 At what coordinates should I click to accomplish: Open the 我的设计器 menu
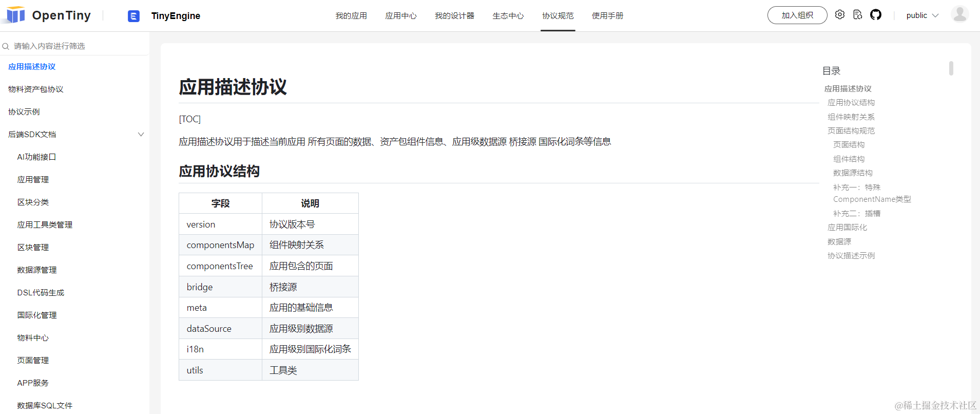pyautogui.click(x=454, y=16)
